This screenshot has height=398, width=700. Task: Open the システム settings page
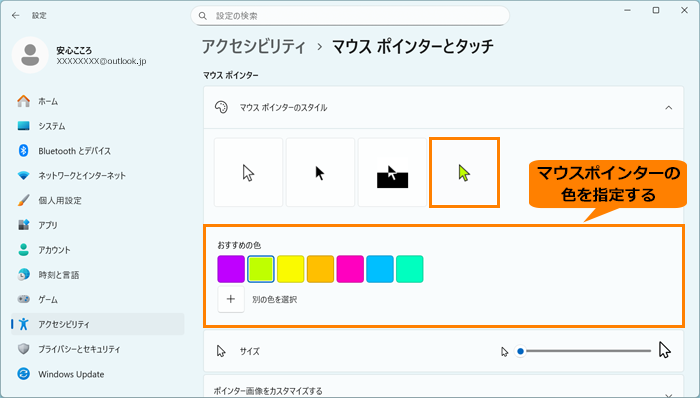98,126
